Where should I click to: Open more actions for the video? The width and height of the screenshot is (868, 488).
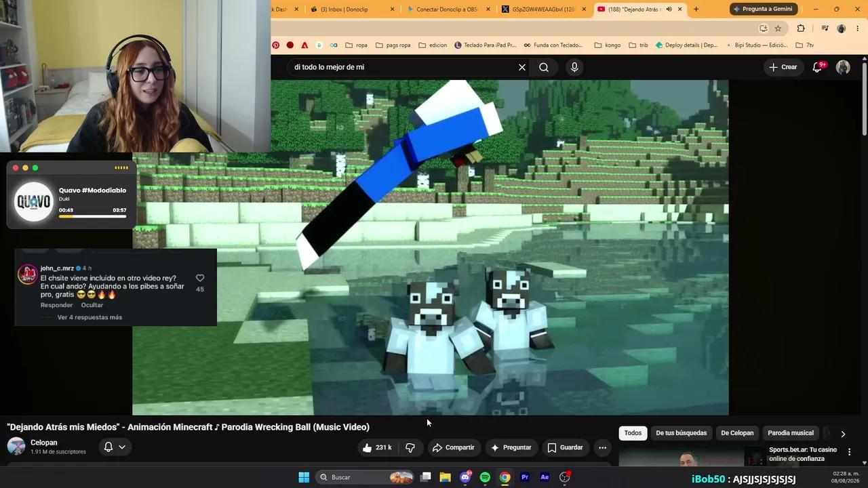[602, 447]
